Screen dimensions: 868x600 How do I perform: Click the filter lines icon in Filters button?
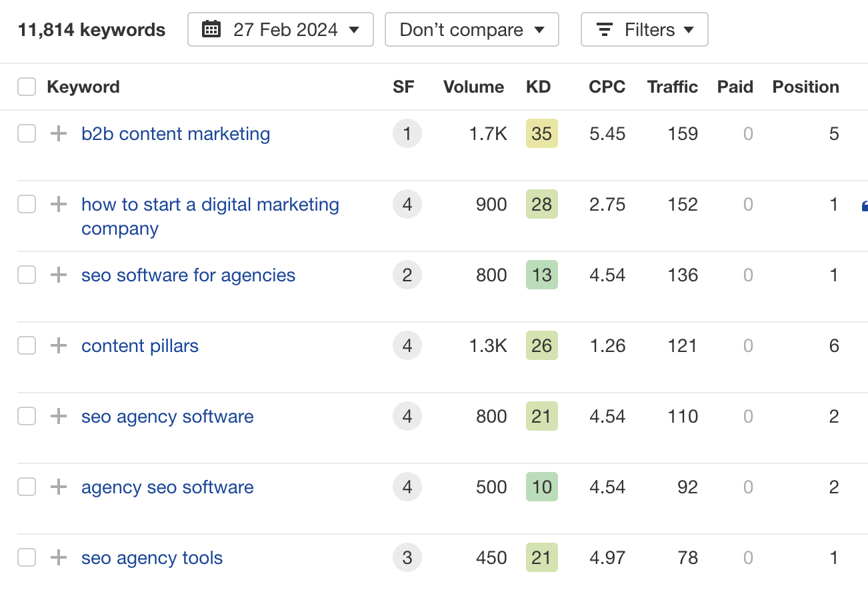pos(605,30)
